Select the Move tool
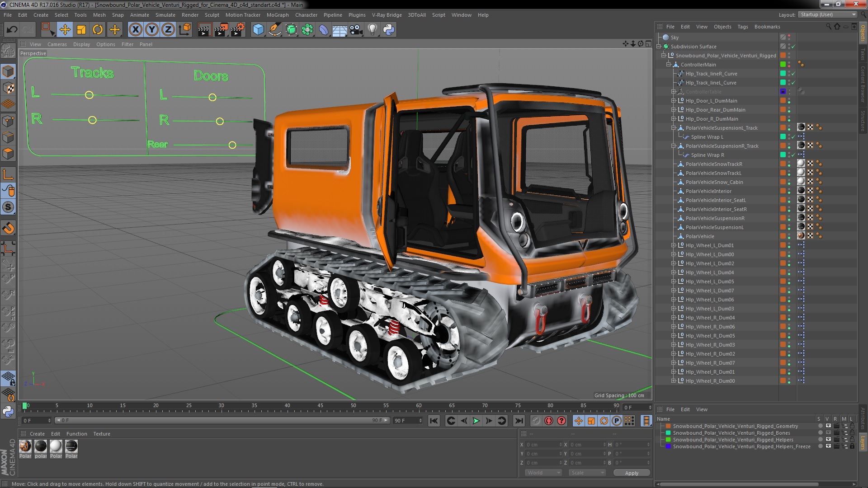Viewport: 868px width, 488px height. [65, 30]
